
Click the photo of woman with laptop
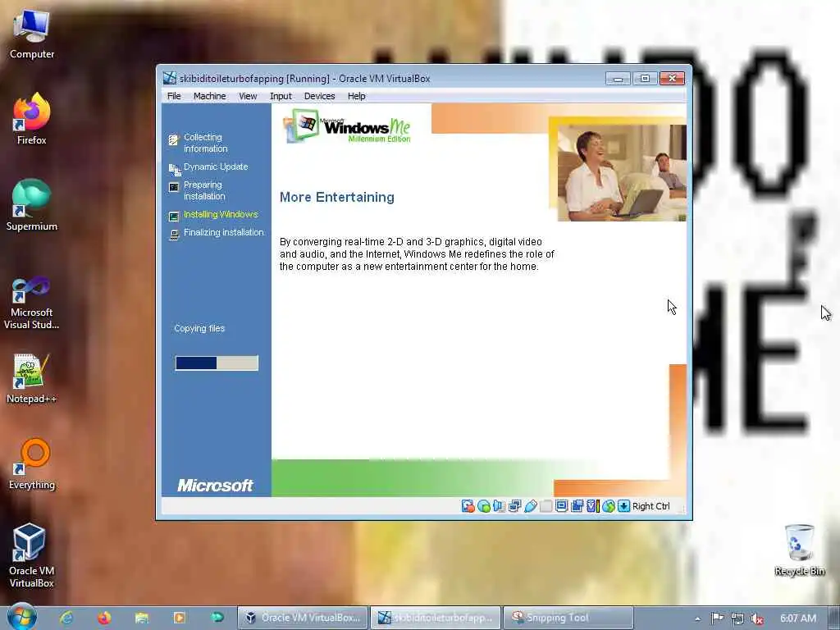pos(622,172)
